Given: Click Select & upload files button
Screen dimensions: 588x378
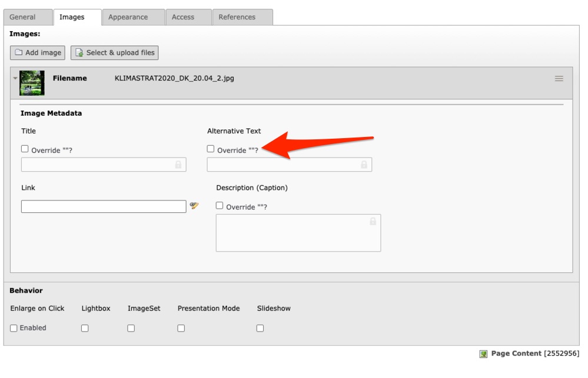Looking at the screenshot, I should tap(114, 53).
